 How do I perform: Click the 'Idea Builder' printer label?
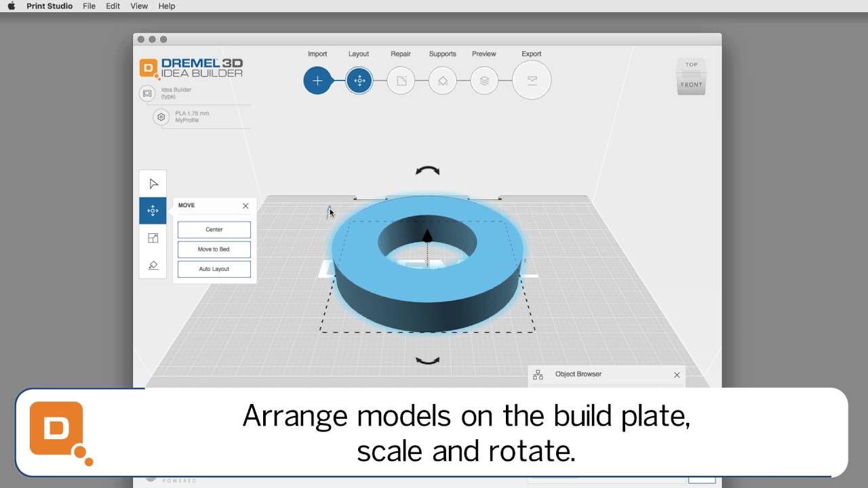[x=176, y=89]
